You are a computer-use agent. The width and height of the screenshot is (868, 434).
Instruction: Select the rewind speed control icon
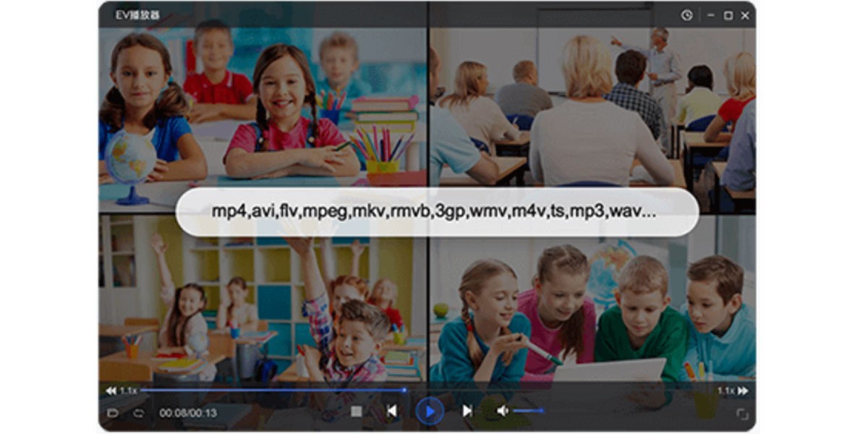(x=111, y=389)
